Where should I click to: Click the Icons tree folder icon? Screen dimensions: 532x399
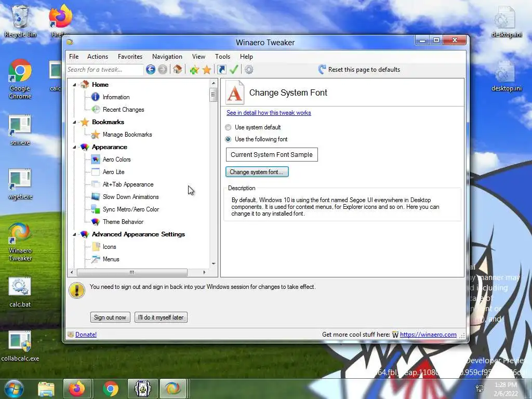pyautogui.click(x=96, y=247)
